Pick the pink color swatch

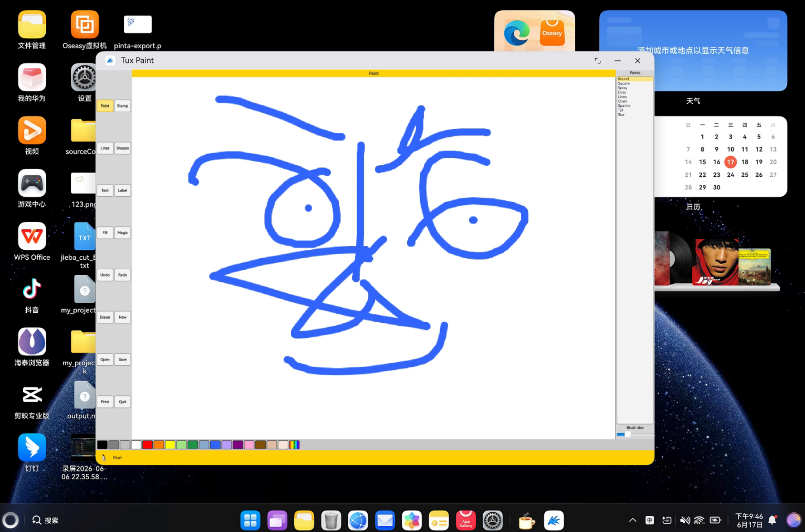pyautogui.click(x=249, y=445)
